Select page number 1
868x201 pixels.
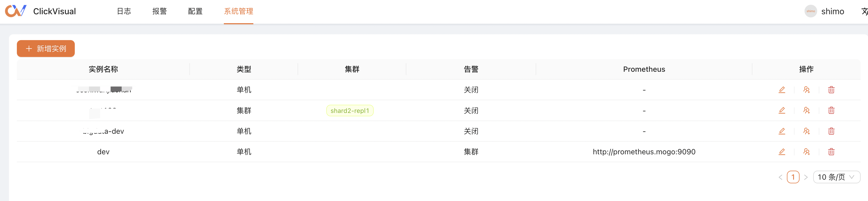(x=793, y=177)
